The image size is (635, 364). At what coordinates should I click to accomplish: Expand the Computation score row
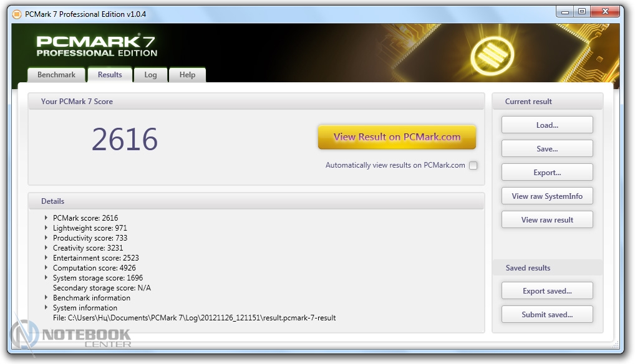click(x=47, y=268)
